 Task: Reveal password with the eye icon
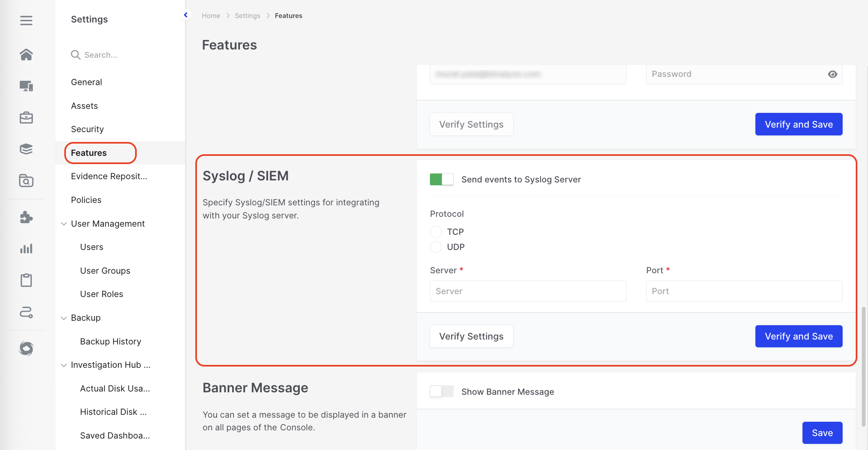pyautogui.click(x=832, y=74)
